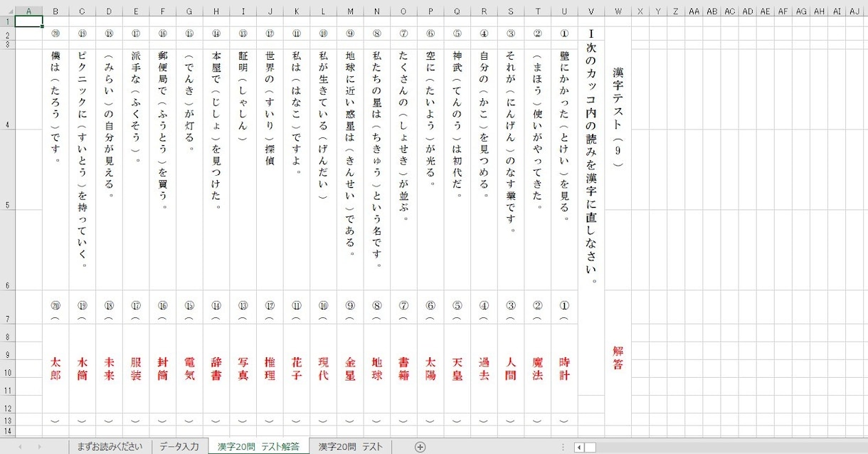Select column A header
868x454 pixels.
click(28, 11)
